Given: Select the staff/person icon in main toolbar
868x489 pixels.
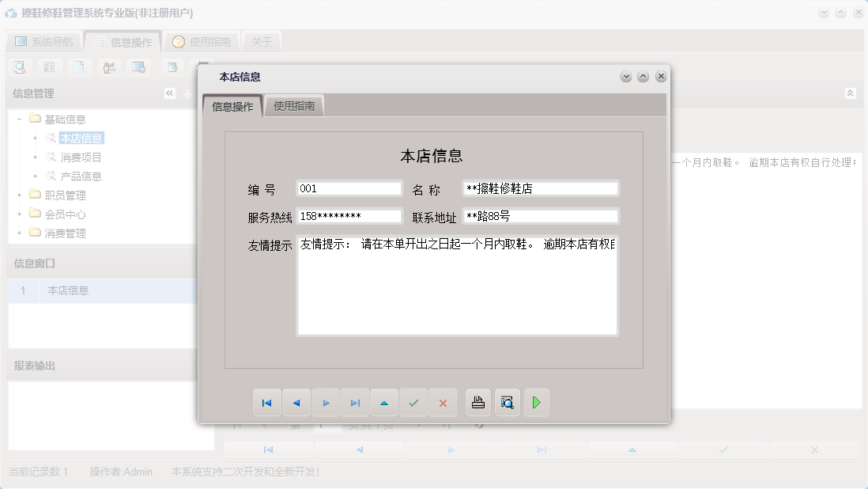Looking at the screenshot, I should 109,67.
